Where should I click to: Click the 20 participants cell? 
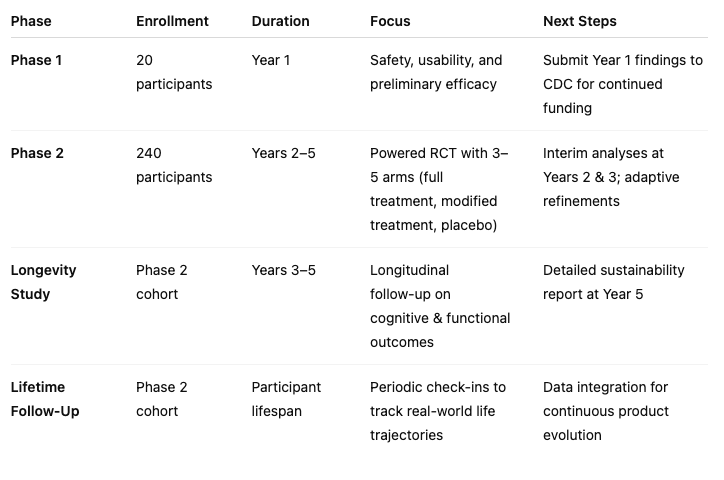[174, 72]
